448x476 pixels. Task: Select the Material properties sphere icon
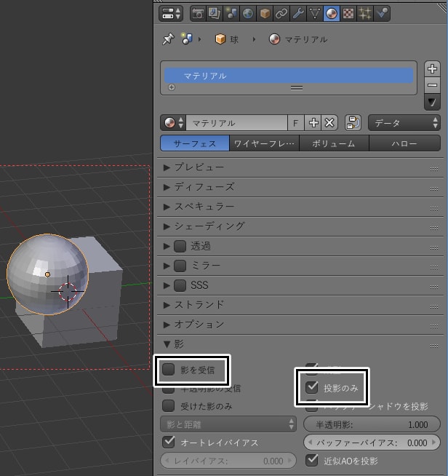click(x=331, y=13)
